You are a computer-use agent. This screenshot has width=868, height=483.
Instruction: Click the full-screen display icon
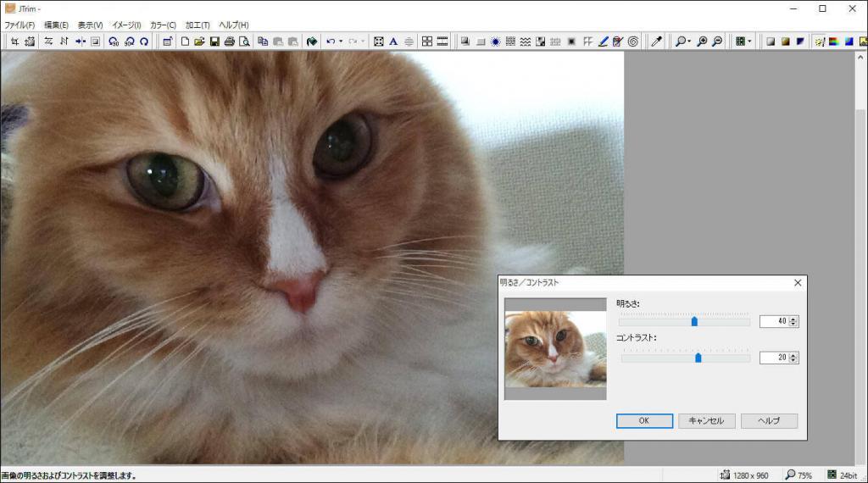379,42
